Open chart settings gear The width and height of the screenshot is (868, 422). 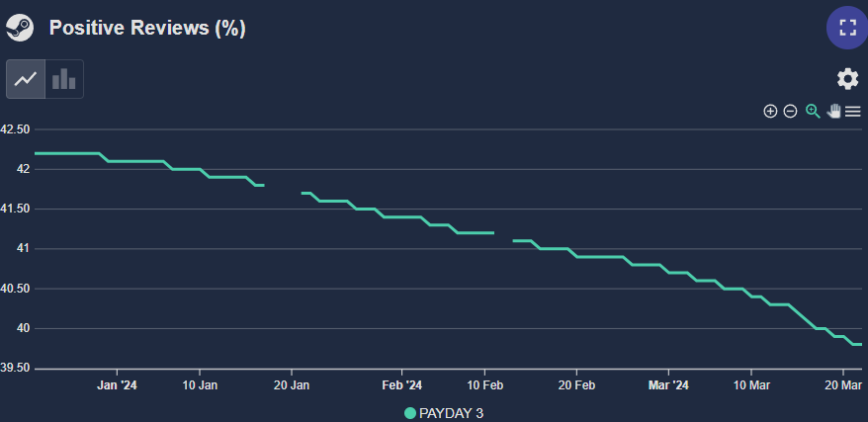click(x=847, y=79)
